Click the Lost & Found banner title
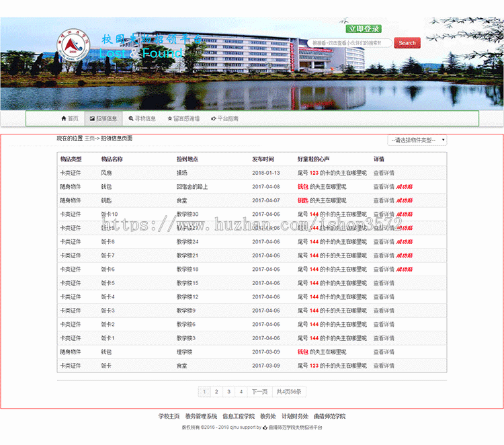504x445 pixels. [x=141, y=53]
